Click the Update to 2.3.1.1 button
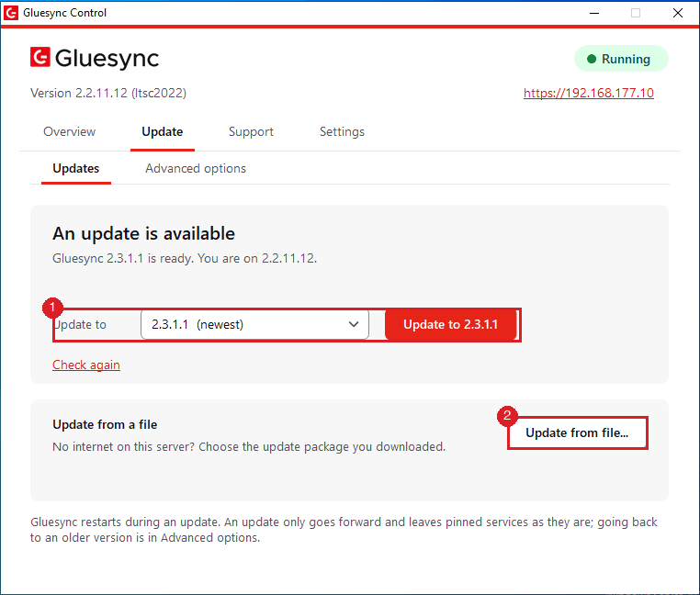 coord(450,324)
